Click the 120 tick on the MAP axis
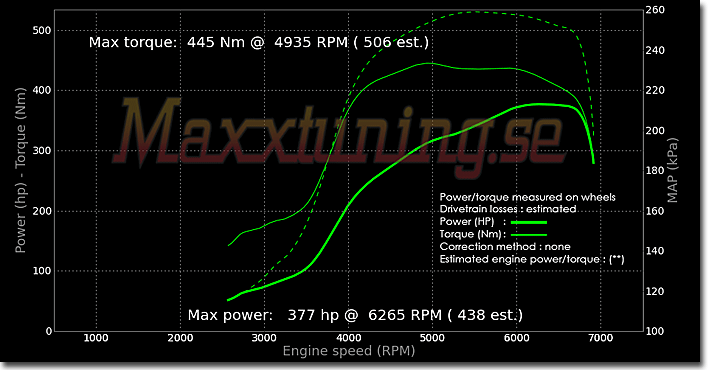This screenshot has width=708, height=370. tap(655, 291)
